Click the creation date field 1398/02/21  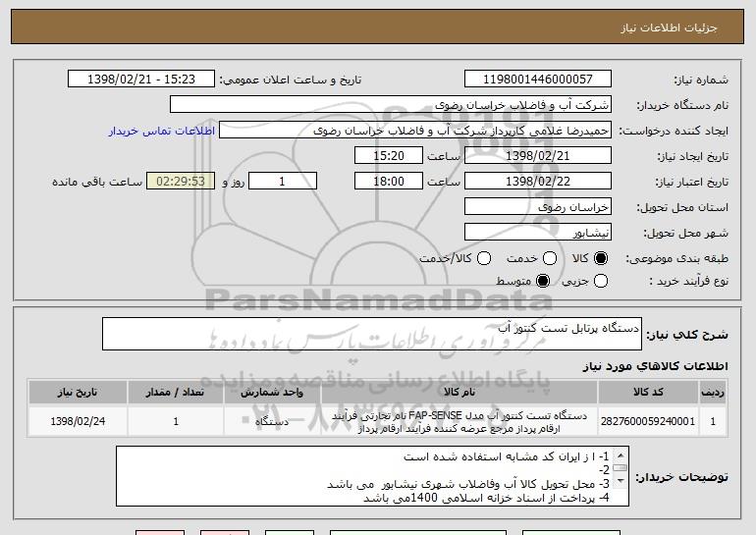(538, 156)
